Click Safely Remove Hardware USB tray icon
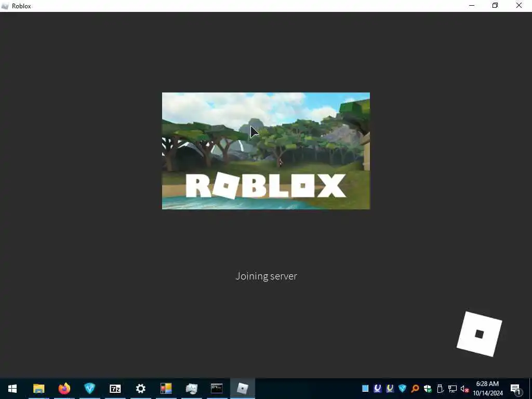This screenshot has height=399, width=532. point(440,389)
